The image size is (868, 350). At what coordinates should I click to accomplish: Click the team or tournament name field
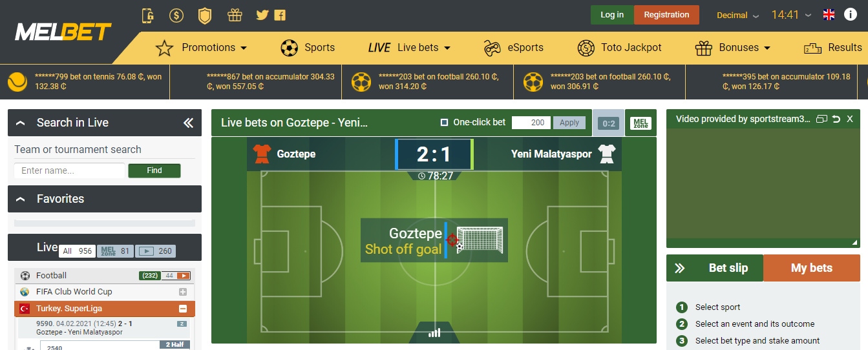click(x=69, y=170)
